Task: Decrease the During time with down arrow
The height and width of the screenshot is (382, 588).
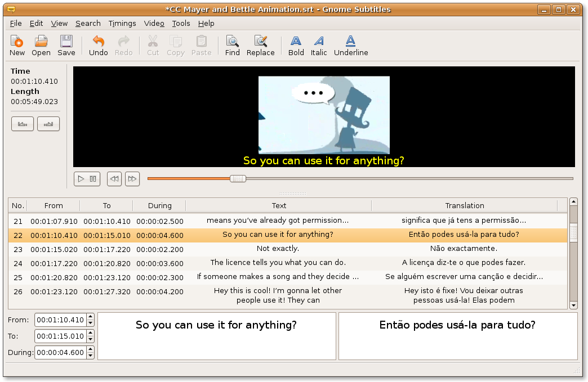Action: (x=90, y=356)
